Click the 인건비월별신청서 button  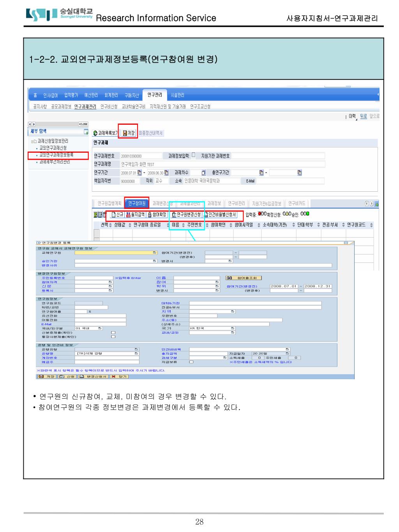(x=220, y=214)
